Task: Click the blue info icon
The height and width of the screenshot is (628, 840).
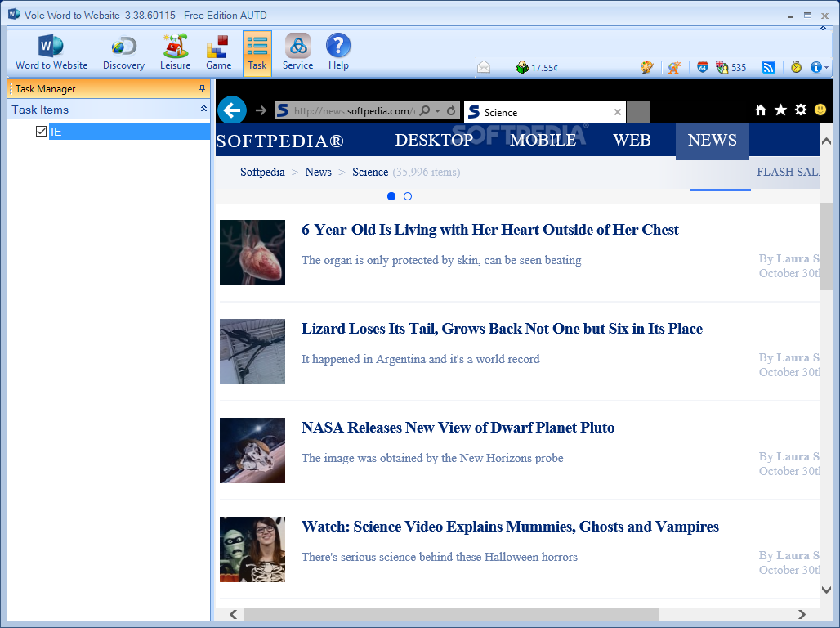Action: [x=815, y=67]
